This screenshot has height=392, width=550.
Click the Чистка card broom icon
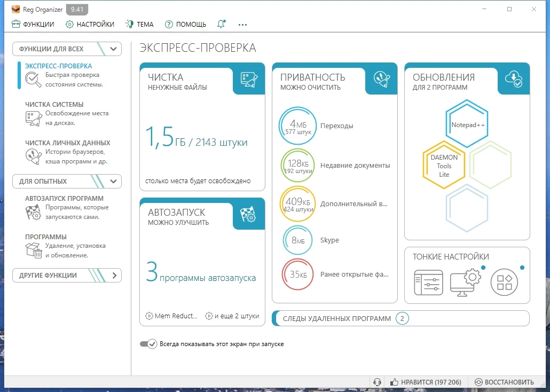[x=249, y=80]
